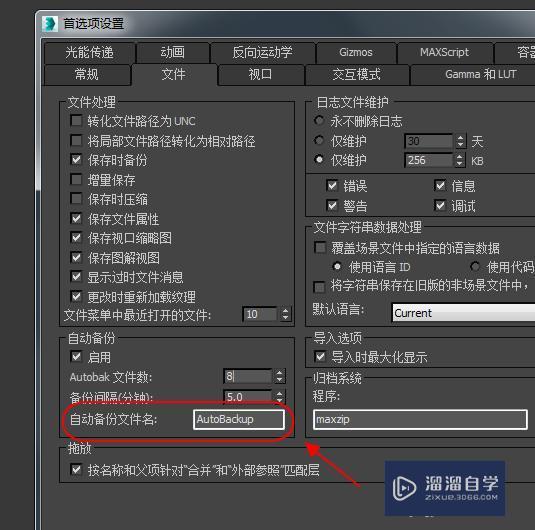The height and width of the screenshot is (530, 535).
Task: Enable 将局部文件路径转化为相对路径 checkbox
Action: [76, 140]
